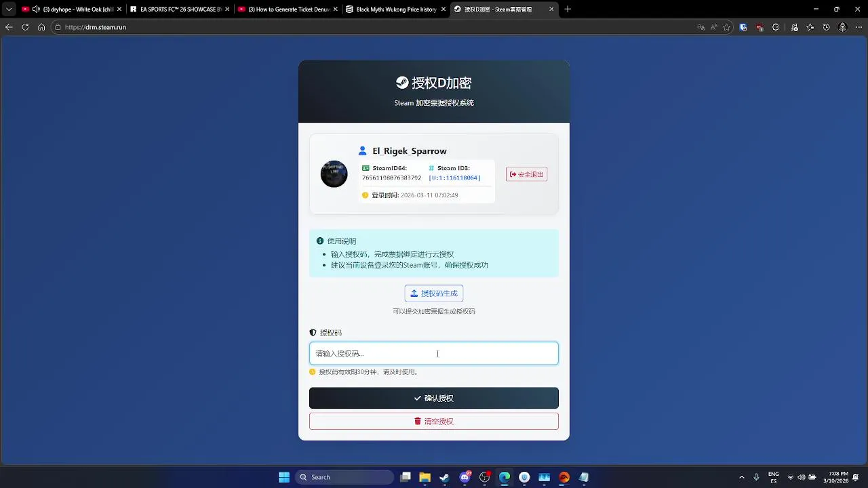868x488 pixels.
Task: Click the read aloud icon in address bar
Action: (x=714, y=27)
